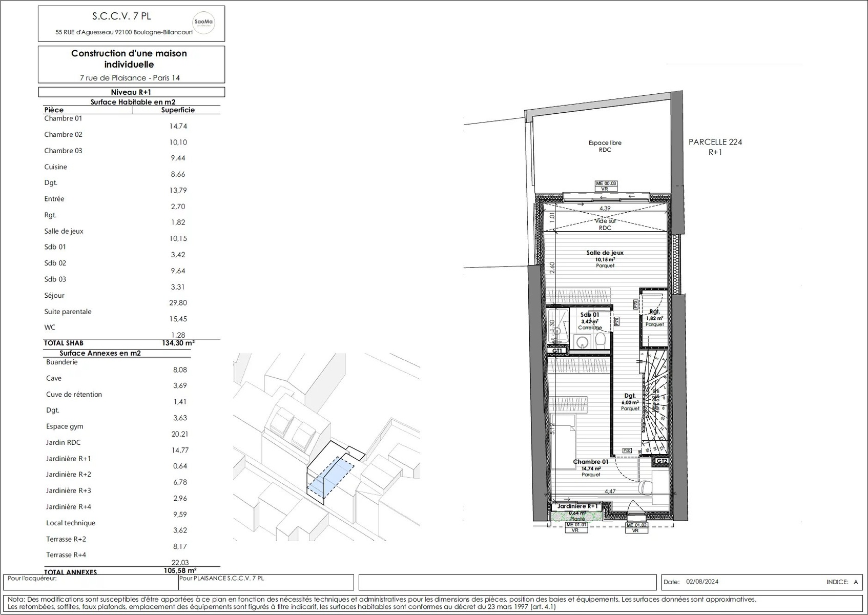
Task: Click the blue highlighted floor in the 3D view
Action: pyautogui.click(x=329, y=478)
